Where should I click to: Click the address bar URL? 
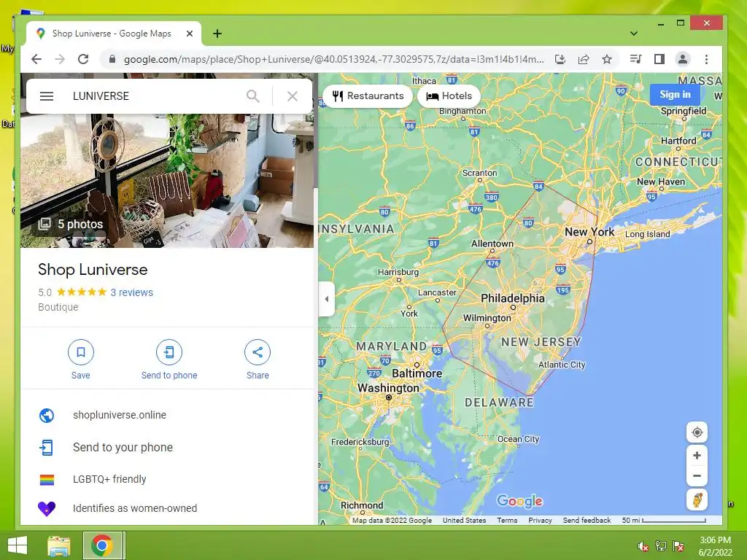tap(333, 59)
